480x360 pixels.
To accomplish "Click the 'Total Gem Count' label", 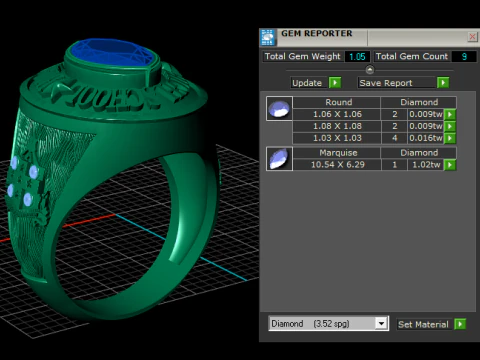I will pos(412,57).
